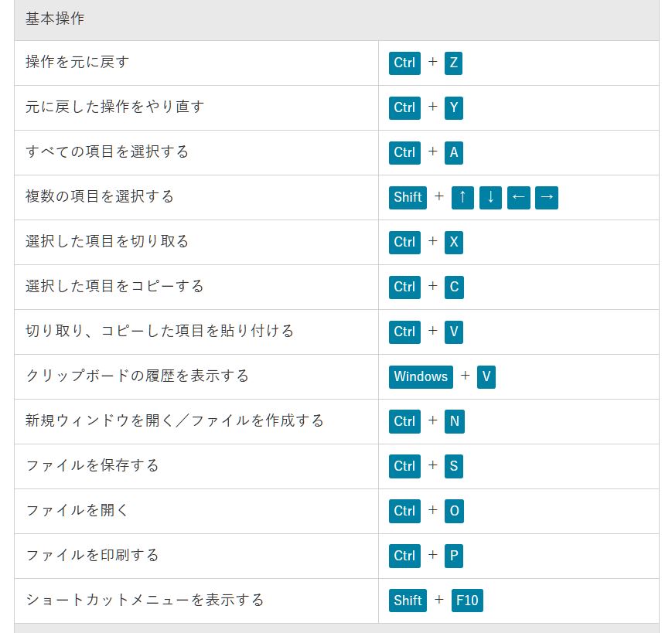The image size is (672, 633).
Task: Click the ショートカットメニューを表示する text
Action: tap(145, 600)
